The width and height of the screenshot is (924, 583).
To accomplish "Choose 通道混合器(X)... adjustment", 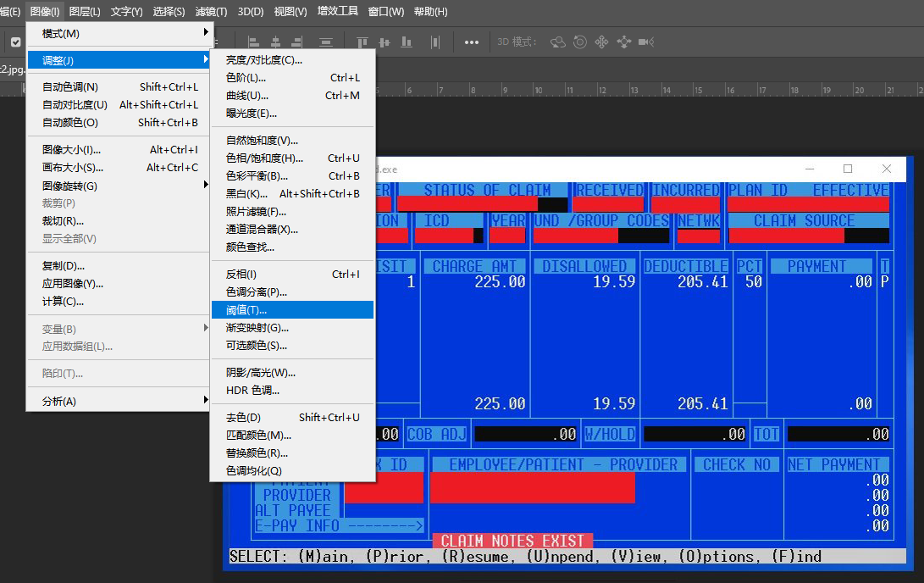I will pos(292,230).
